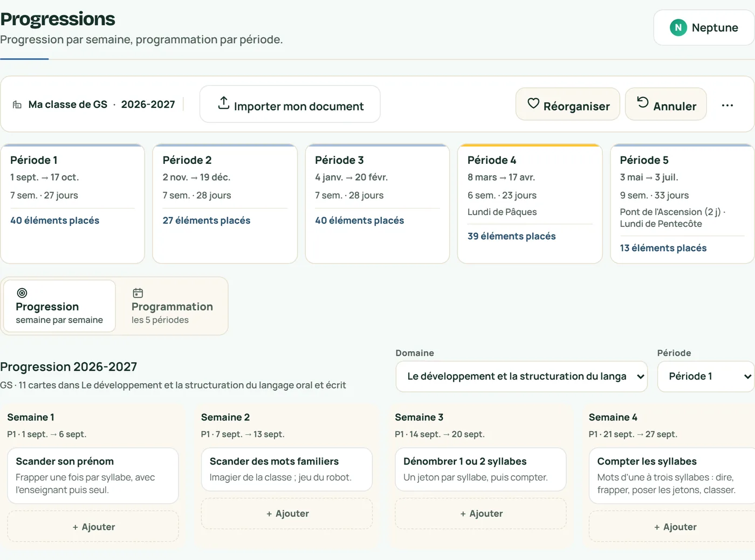Open the Dénombrer 1 ou 2 syllabes card
755x560 pixels.
pyautogui.click(x=481, y=469)
